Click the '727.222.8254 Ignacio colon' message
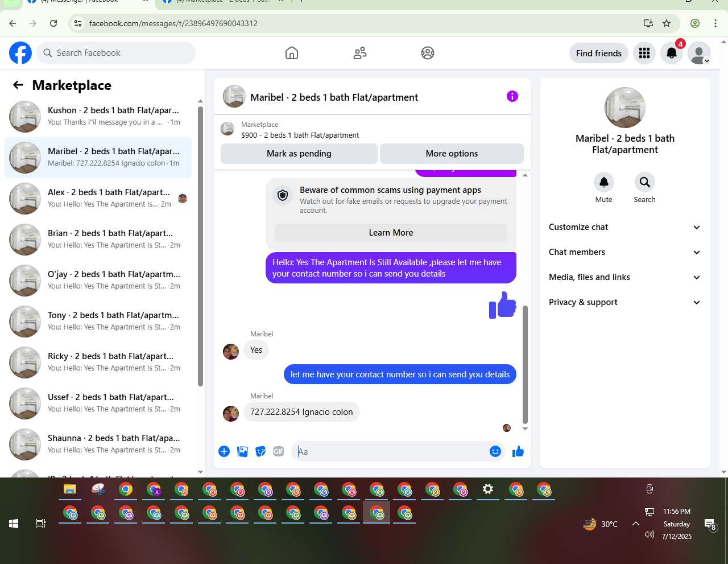 [301, 412]
